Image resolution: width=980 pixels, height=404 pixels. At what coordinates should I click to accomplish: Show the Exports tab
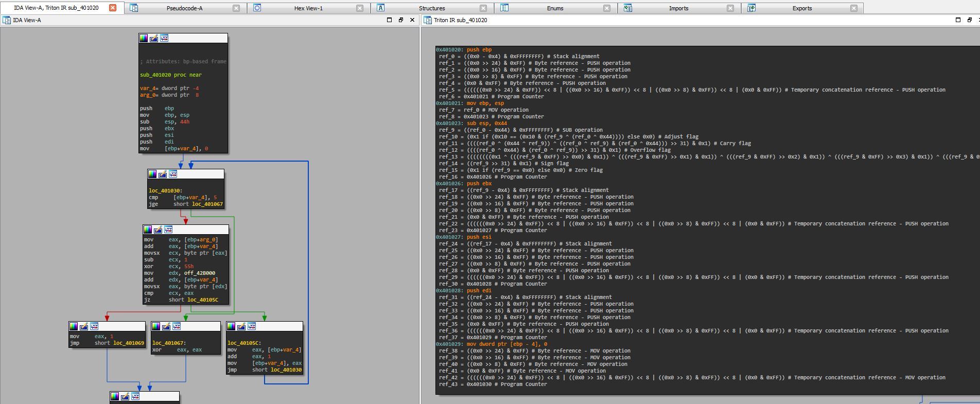tap(802, 8)
